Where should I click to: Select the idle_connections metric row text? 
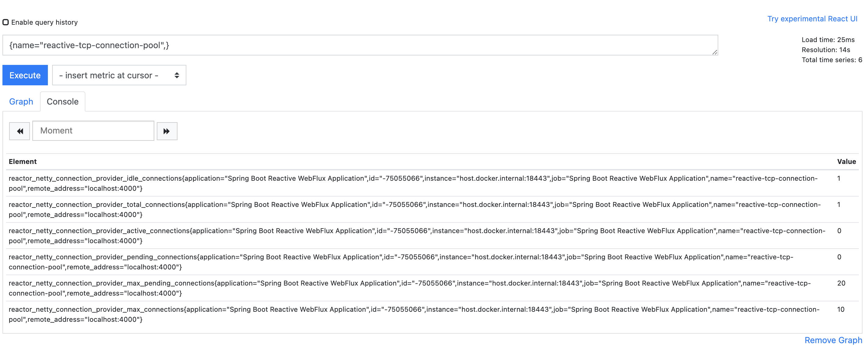click(x=413, y=183)
